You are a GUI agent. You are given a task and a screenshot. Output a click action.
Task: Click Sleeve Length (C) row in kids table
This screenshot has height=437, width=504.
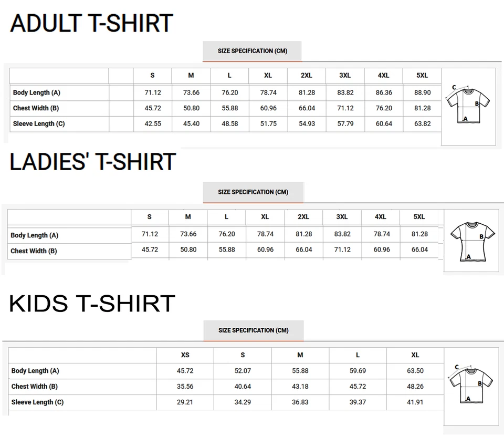click(37, 402)
